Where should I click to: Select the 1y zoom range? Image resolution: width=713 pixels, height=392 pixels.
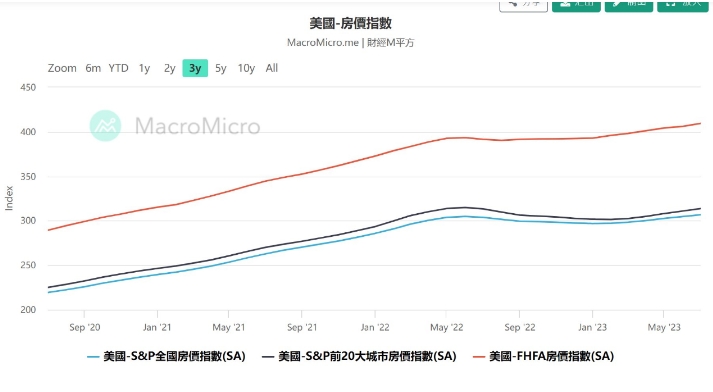point(144,68)
